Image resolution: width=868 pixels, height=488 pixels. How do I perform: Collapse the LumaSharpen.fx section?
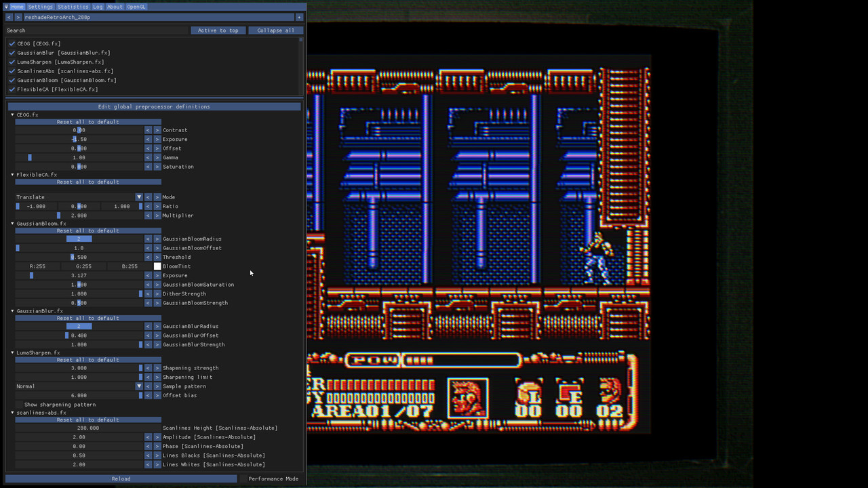pyautogui.click(x=12, y=353)
